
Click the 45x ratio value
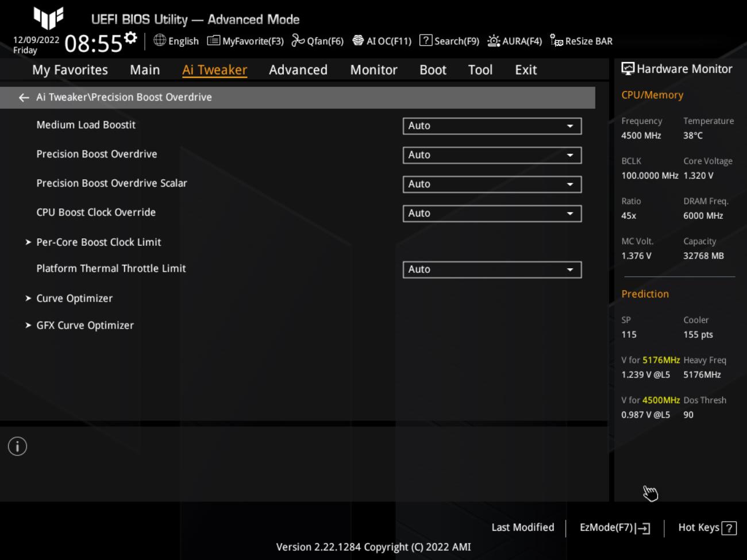pos(629,216)
